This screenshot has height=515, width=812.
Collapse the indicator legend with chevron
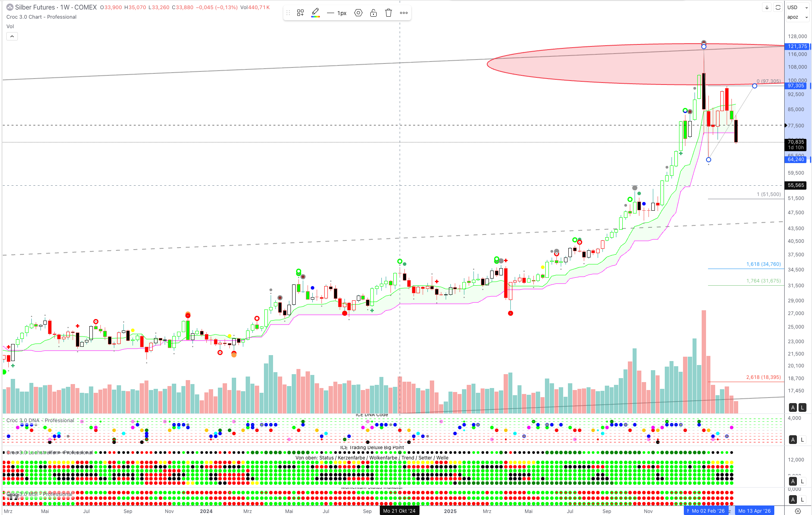pyautogui.click(x=12, y=37)
